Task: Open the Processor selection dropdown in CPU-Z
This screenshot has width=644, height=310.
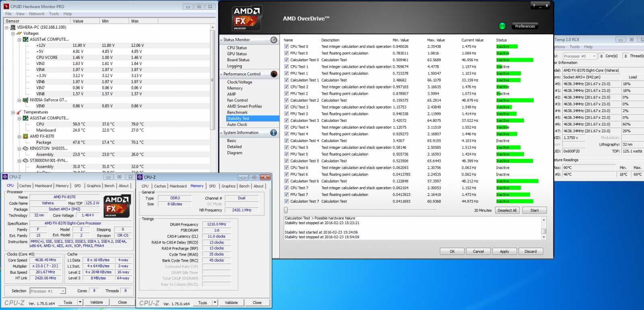Action: (63, 291)
